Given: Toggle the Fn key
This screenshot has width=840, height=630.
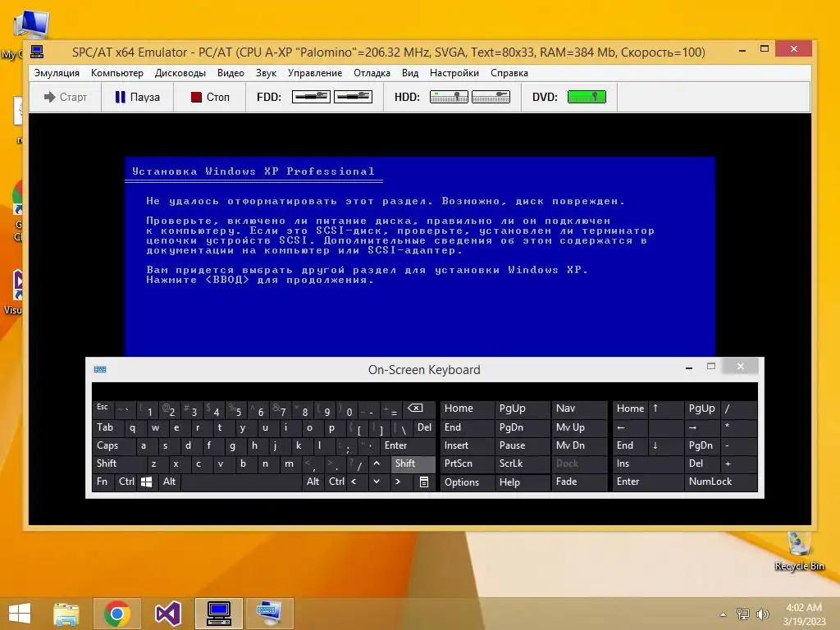Looking at the screenshot, I should pyautogui.click(x=103, y=482).
